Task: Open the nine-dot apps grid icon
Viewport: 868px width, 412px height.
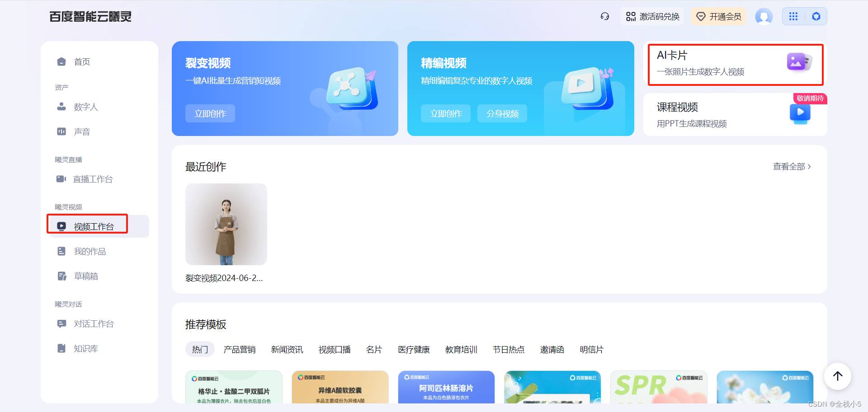Action: point(793,17)
